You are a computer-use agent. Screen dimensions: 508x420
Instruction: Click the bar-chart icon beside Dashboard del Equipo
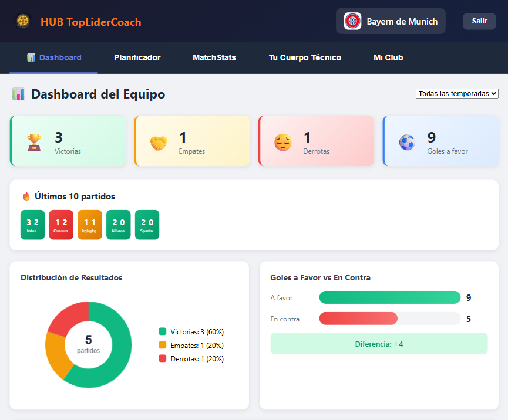point(18,94)
